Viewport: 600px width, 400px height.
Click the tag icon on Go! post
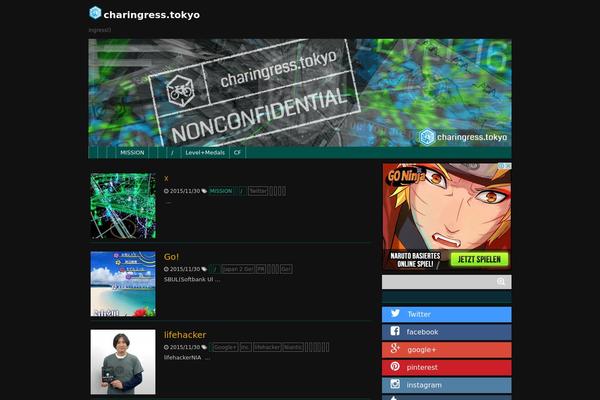[x=204, y=269]
